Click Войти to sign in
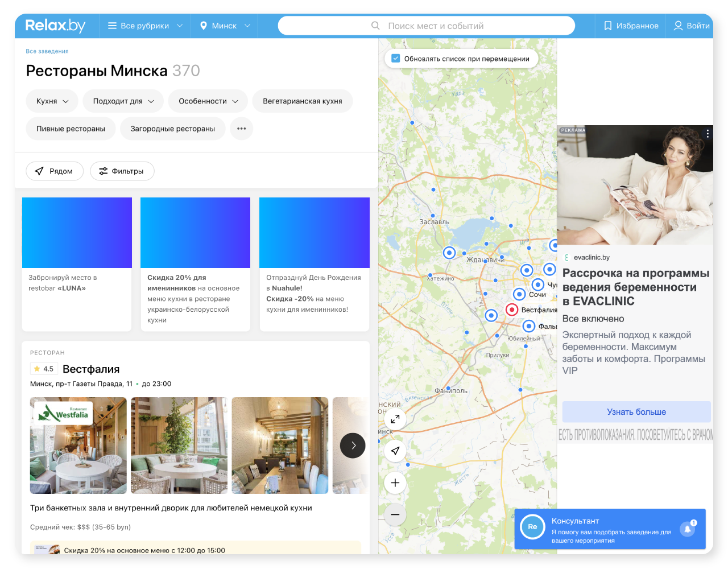Image resolution: width=728 pixels, height=573 pixels. pos(691,26)
